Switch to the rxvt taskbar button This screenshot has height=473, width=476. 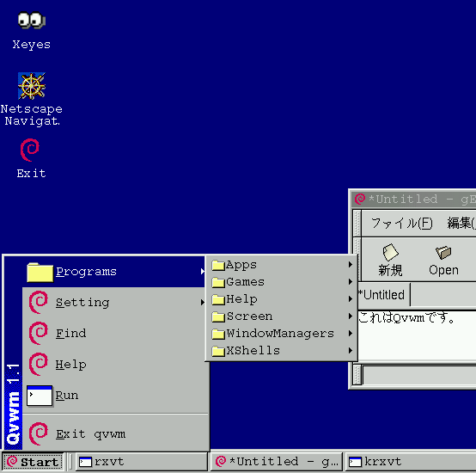(142, 462)
